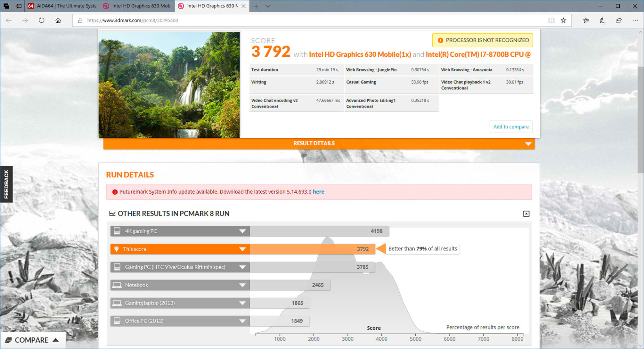Click the Processor Is Not Recognized warning badge
The height and width of the screenshot is (349, 644).
click(x=483, y=40)
